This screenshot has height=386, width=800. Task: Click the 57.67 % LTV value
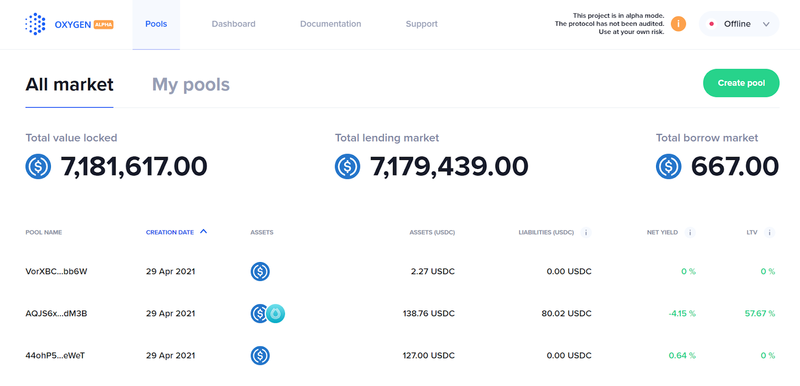point(760,314)
